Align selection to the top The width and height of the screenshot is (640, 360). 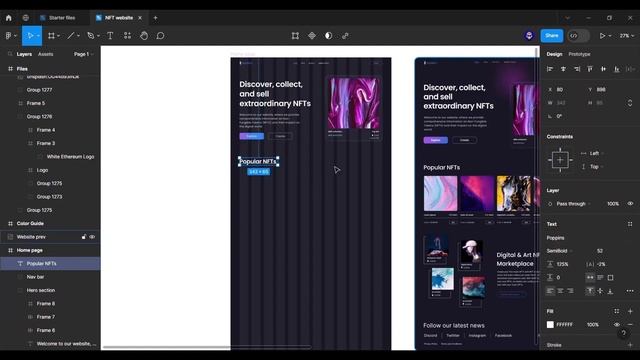coord(590,69)
